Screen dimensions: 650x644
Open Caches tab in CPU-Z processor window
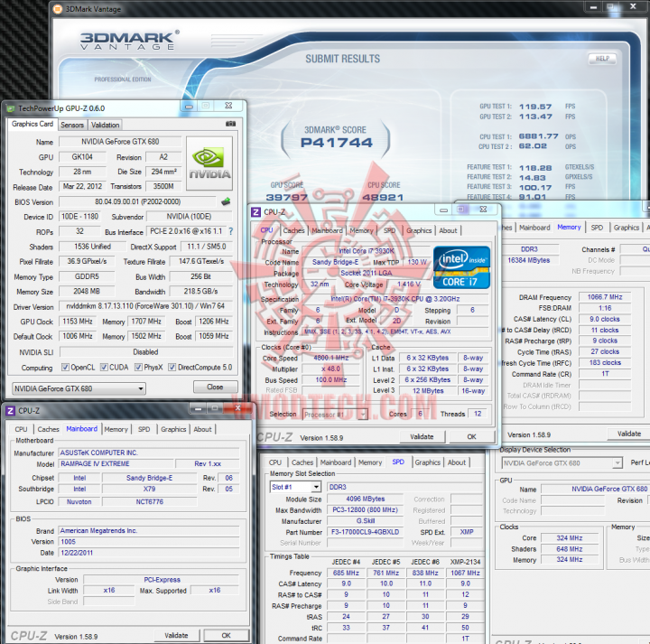(x=294, y=230)
